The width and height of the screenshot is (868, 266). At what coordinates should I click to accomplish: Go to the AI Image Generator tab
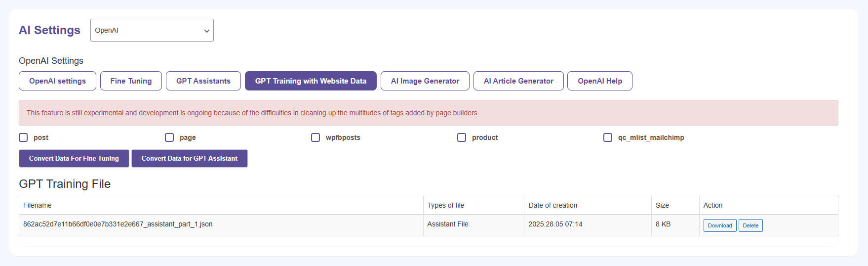425,81
